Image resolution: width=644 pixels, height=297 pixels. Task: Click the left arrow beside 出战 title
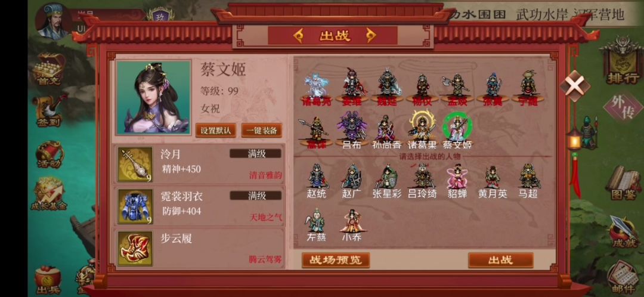(x=299, y=36)
